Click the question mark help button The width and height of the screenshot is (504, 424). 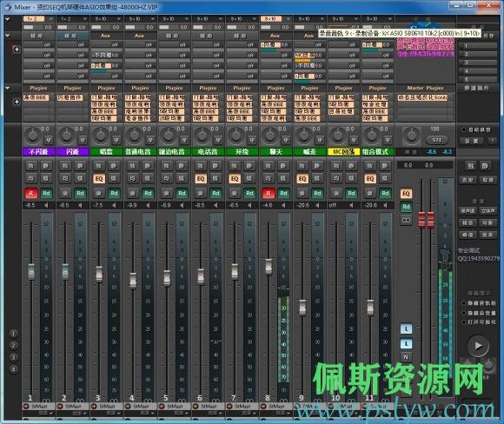(492, 141)
